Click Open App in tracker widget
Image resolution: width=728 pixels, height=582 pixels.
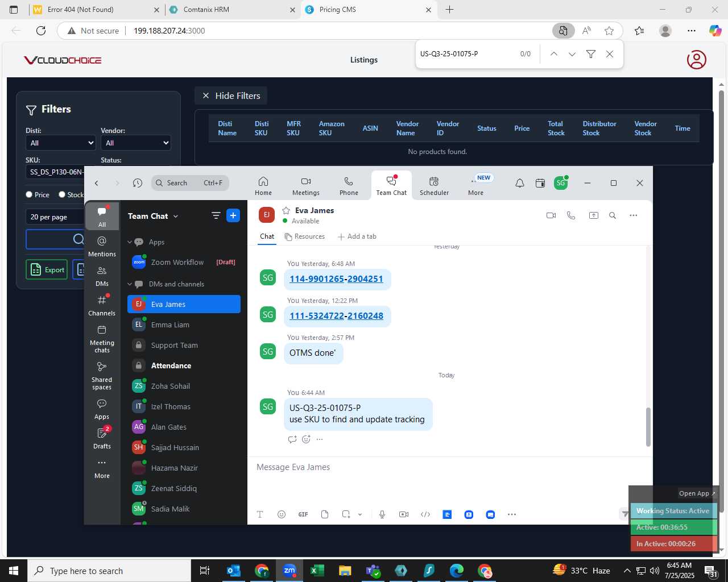click(697, 493)
